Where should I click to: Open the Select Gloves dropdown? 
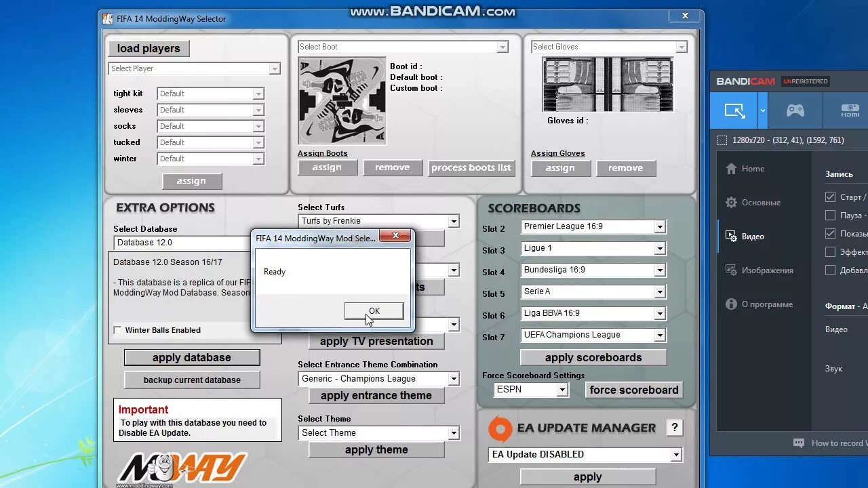coord(609,47)
